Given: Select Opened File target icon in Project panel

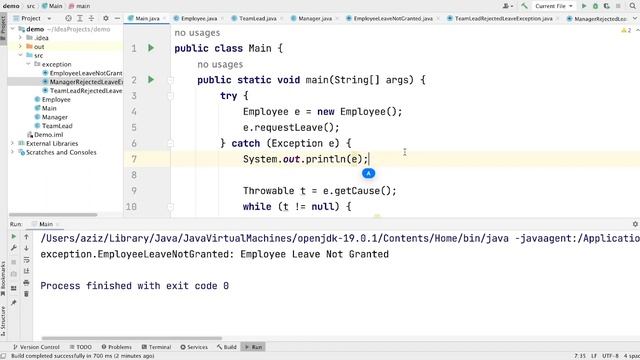Looking at the screenshot, I should click(68, 18).
